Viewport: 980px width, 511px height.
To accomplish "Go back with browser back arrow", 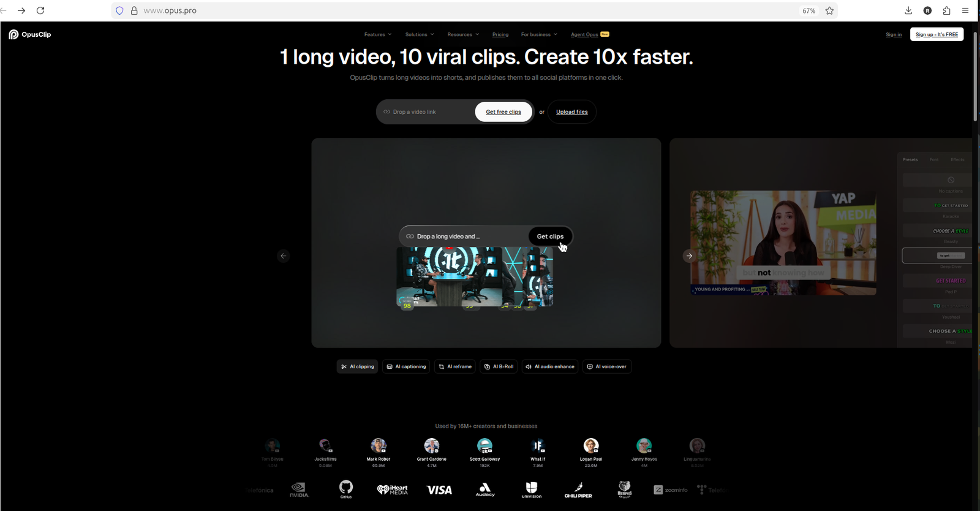I will (x=3, y=10).
